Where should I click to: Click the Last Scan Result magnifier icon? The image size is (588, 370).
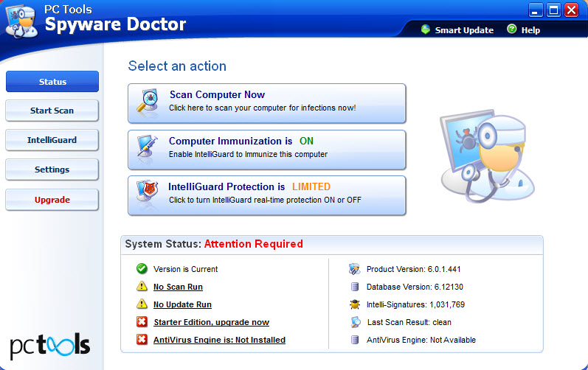coord(356,322)
